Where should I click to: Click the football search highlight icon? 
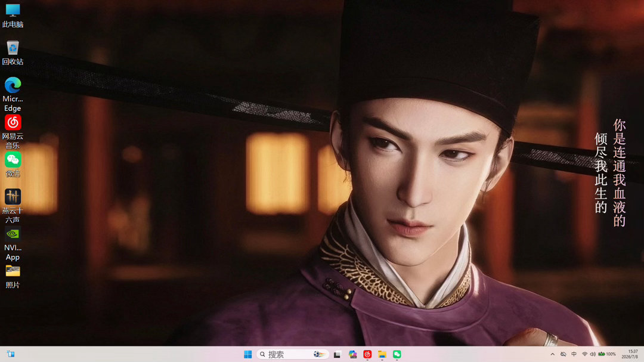[x=319, y=354]
